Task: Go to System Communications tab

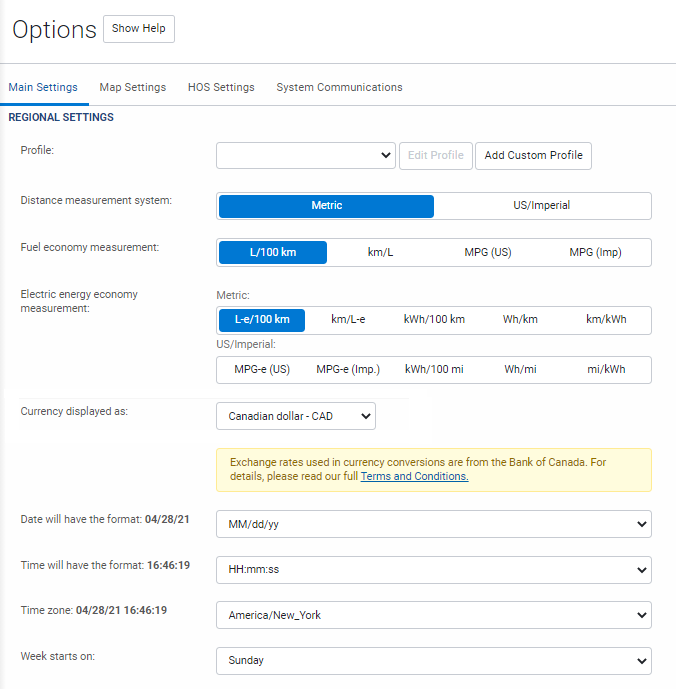Action: [339, 88]
